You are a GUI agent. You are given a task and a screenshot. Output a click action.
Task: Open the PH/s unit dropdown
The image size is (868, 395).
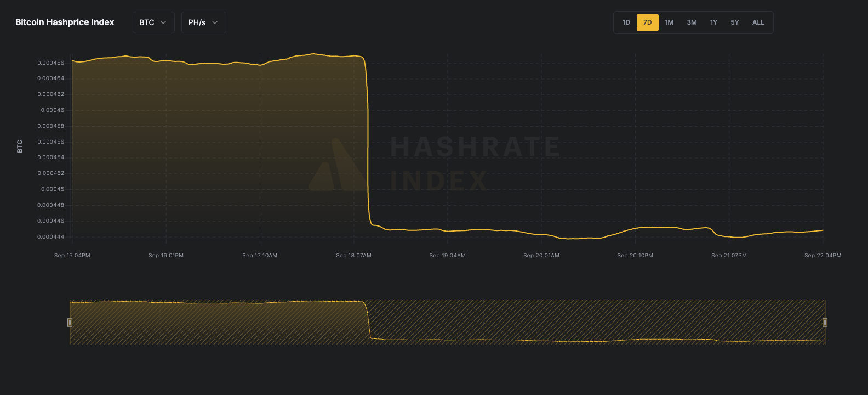[x=204, y=22]
